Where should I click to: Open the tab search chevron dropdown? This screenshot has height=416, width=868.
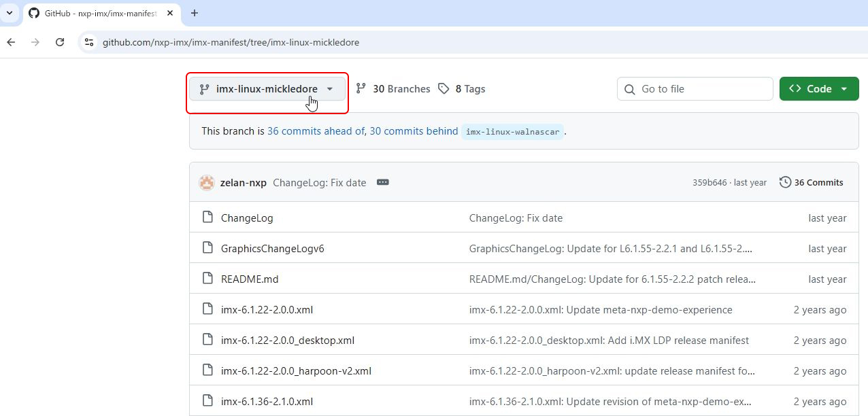10,13
